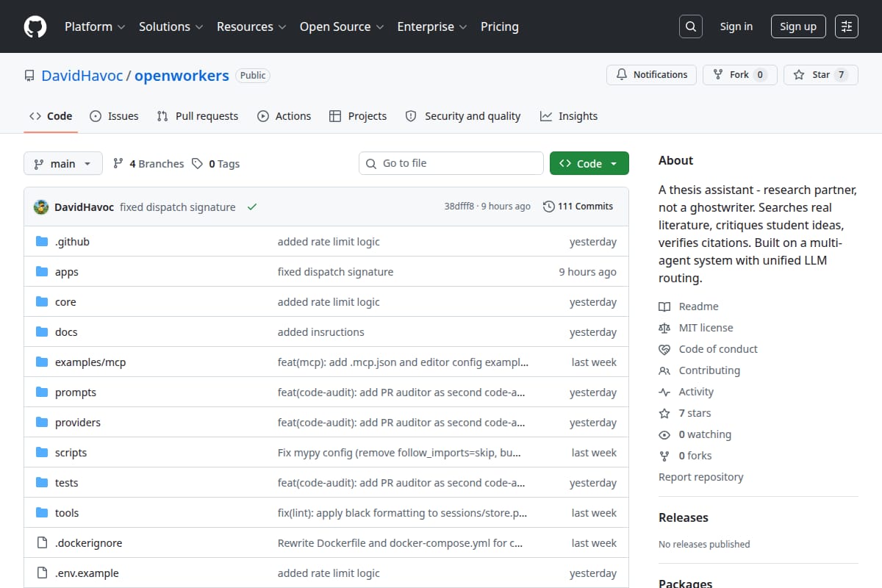Click the pulse icon beside Activity
Image resolution: width=882 pixels, height=588 pixels.
[x=664, y=392]
